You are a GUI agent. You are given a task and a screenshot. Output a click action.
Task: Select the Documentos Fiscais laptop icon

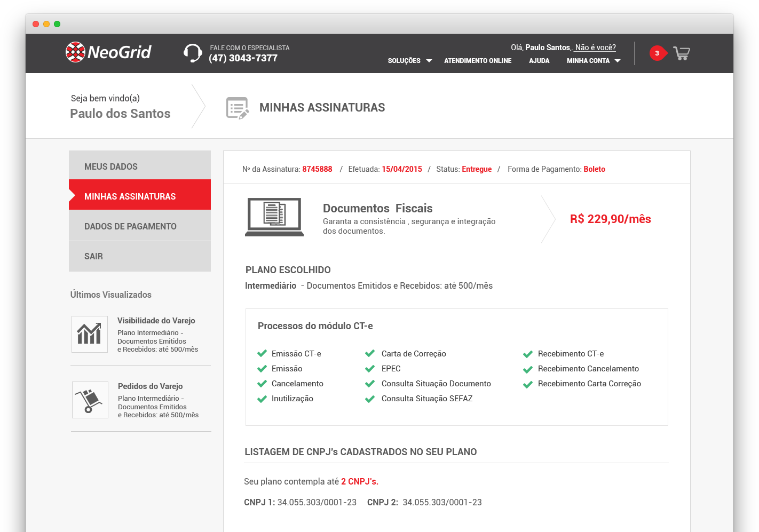click(x=274, y=217)
